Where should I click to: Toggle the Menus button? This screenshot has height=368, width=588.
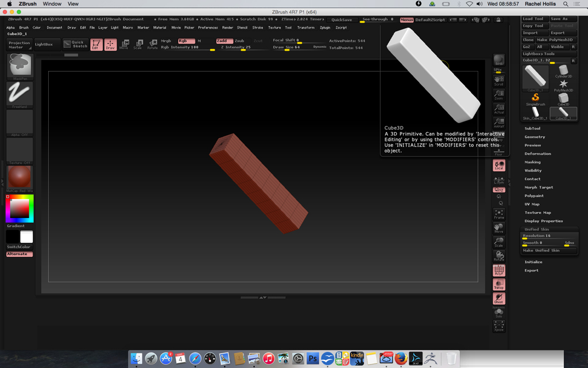tap(407, 20)
